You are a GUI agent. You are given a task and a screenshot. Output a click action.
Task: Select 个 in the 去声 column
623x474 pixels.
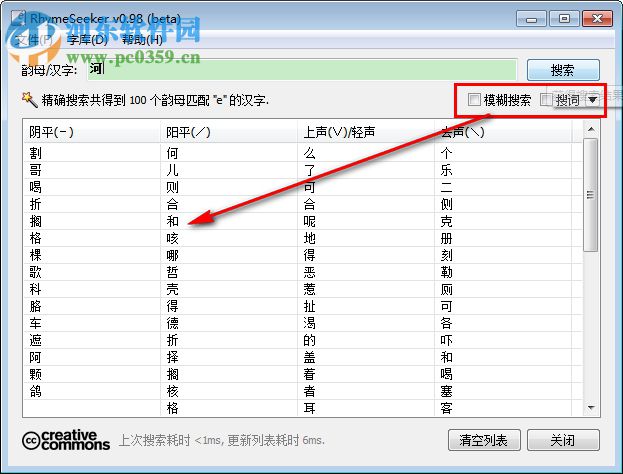pyautogui.click(x=446, y=153)
